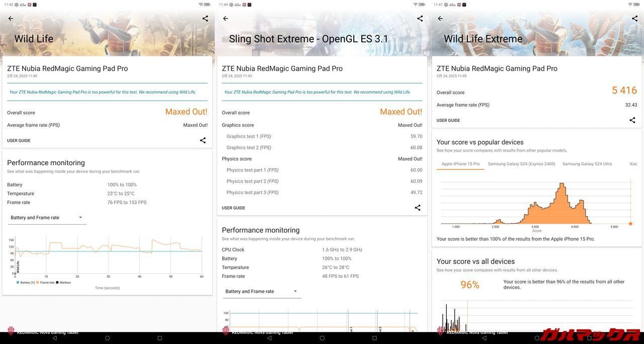Go back from Wild Life Extreme screen
The width and height of the screenshot is (644, 344).
440,19
